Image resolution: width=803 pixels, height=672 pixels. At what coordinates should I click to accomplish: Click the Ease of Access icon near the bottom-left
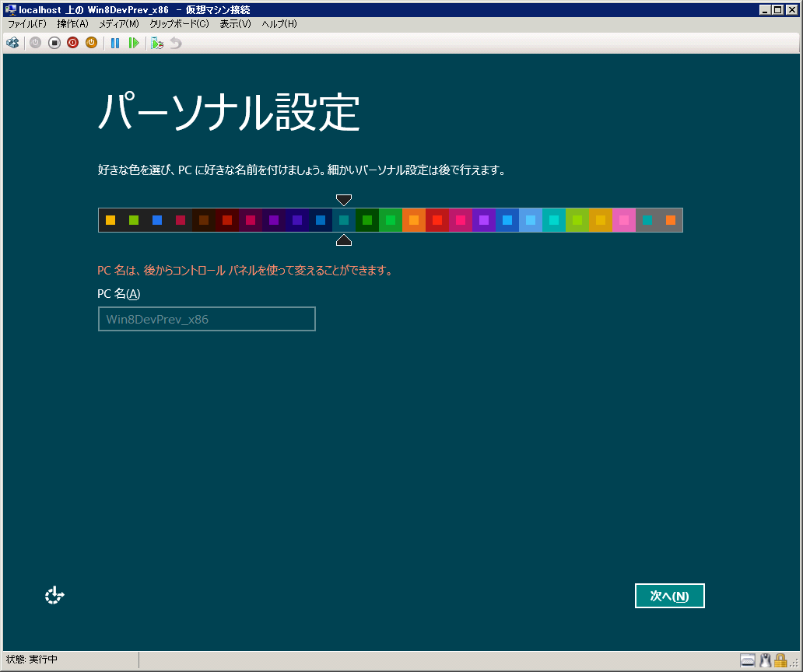pyautogui.click(x=54, y=596)
